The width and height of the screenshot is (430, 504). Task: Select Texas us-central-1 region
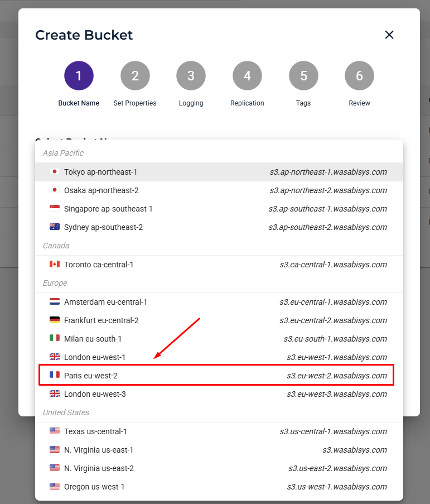point(219,431)
